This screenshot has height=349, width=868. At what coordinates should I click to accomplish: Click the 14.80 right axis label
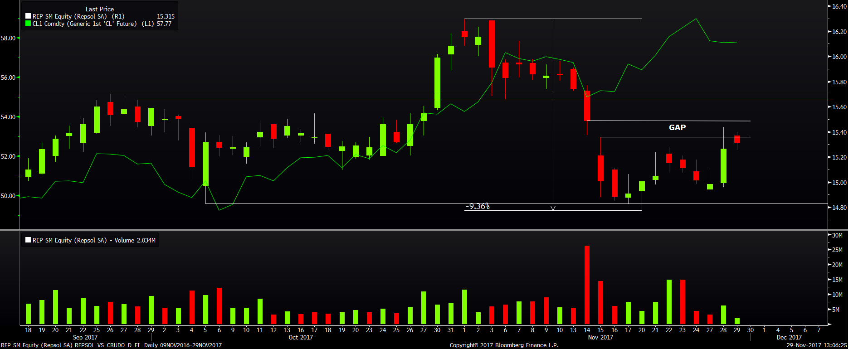pos(839,208)
